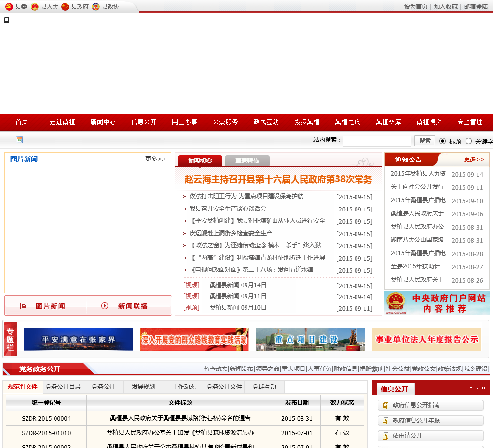Open 桑植视频 navigation item
493x448 pixels.
(429, 122)
